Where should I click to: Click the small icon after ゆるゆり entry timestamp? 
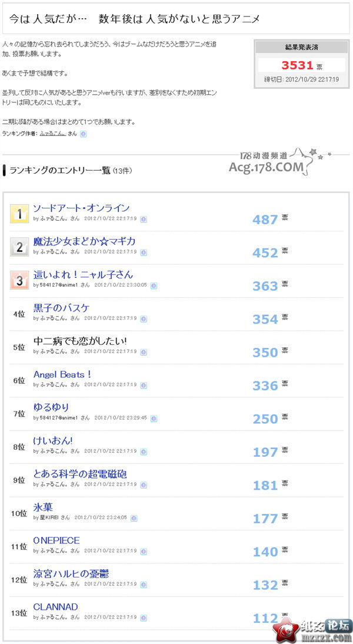click(154, 419)
